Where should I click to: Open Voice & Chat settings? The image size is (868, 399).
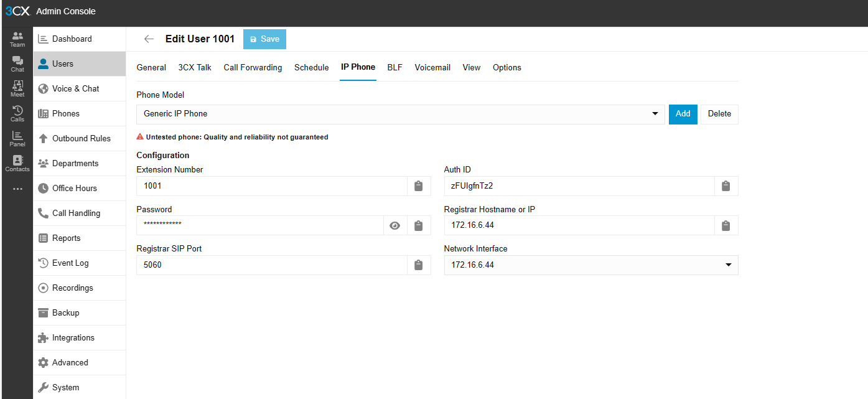[x=80, y=88]
